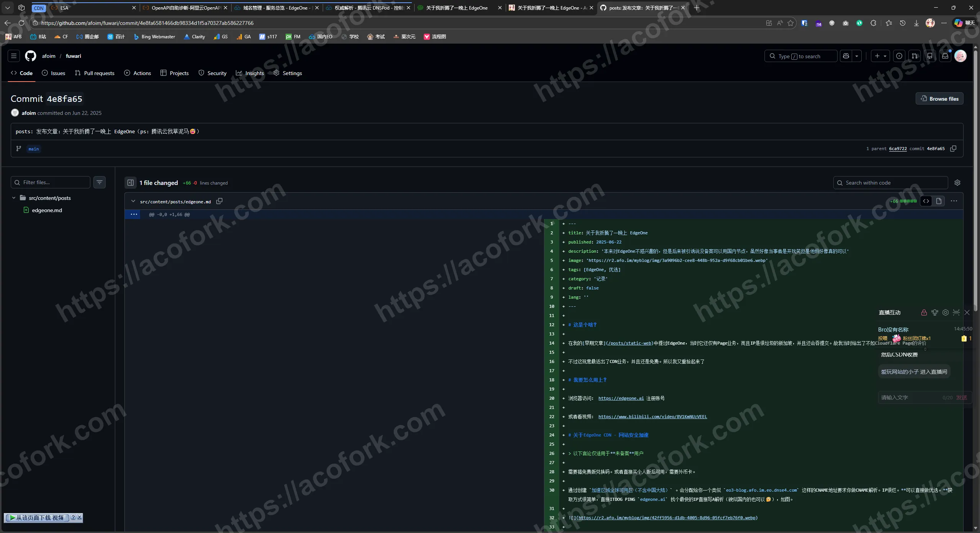Toggle the file tree side panel
Screen dimensions: 980x533
coord(131,183)
